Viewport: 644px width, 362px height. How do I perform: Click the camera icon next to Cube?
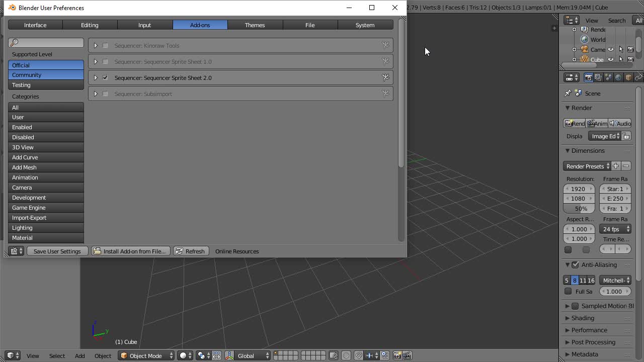(x=630, y=59)
